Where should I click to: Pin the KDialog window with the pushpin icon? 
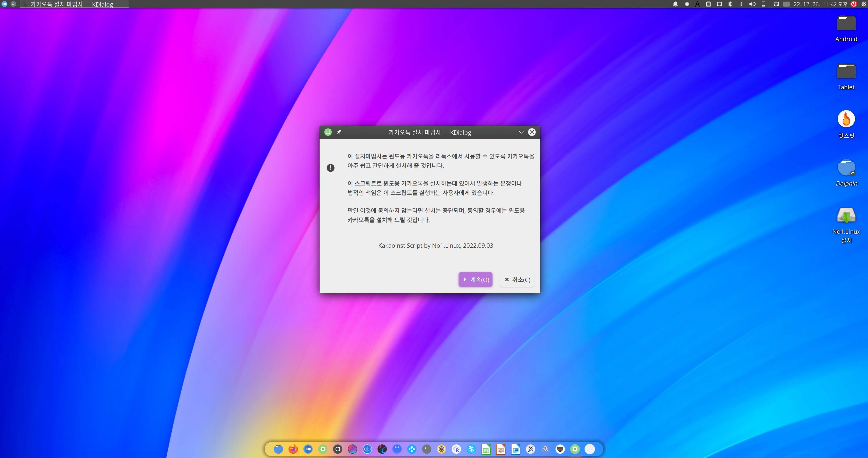pyautogui.click(x=339, y=132)
